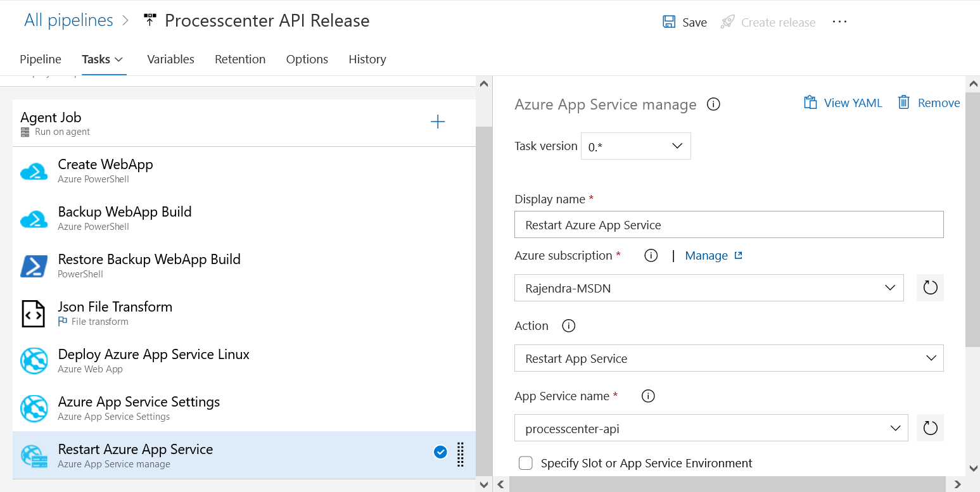Screen dimensions: 980x492
Task: Switch to the Variables tab
Action: [170, 59]
